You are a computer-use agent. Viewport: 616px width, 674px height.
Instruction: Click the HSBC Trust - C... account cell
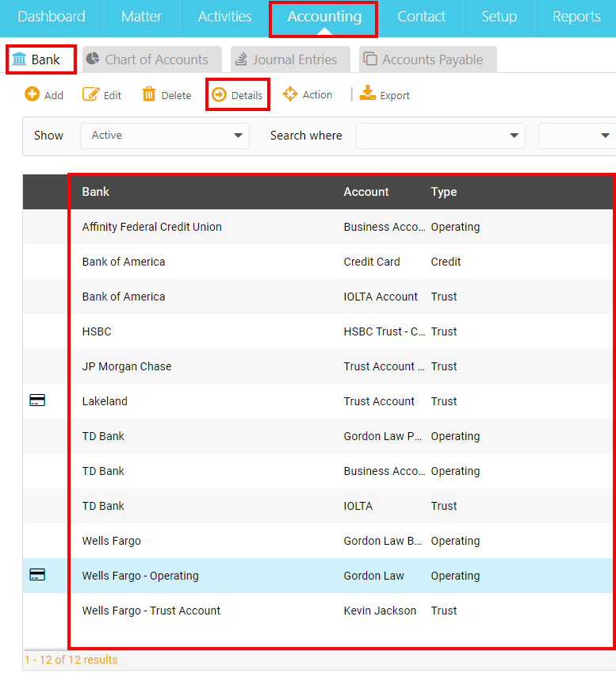385,331
